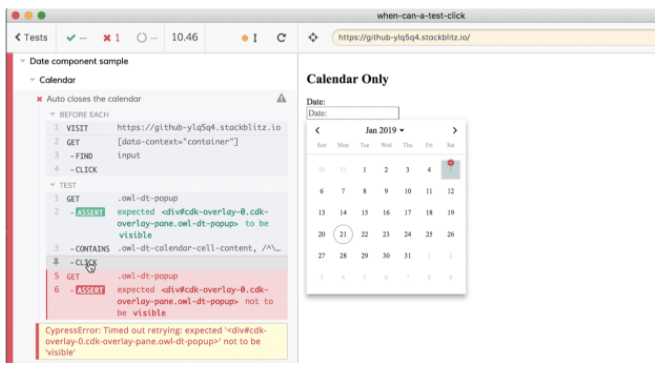The height and width of the screenshot is (373, 660).
Task: Click the macOS green maximize window button
Action: point(41,16)
